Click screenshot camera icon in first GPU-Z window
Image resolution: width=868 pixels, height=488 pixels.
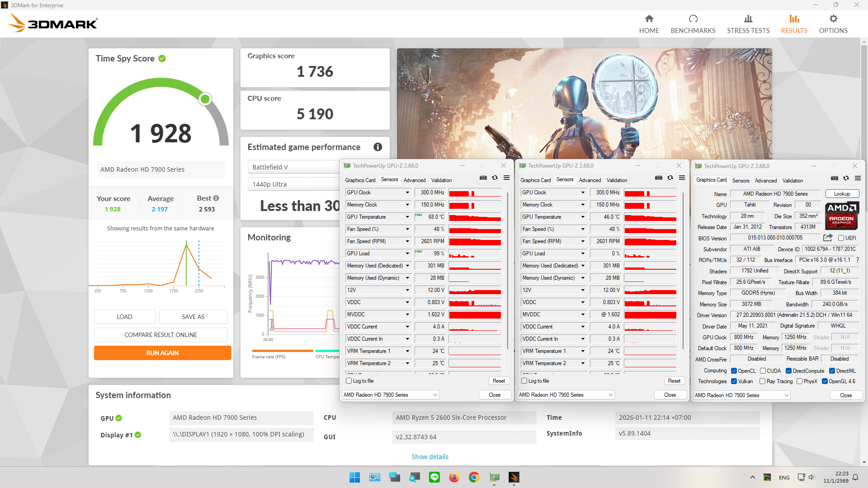pyautogui.click(x=483, y=178)
